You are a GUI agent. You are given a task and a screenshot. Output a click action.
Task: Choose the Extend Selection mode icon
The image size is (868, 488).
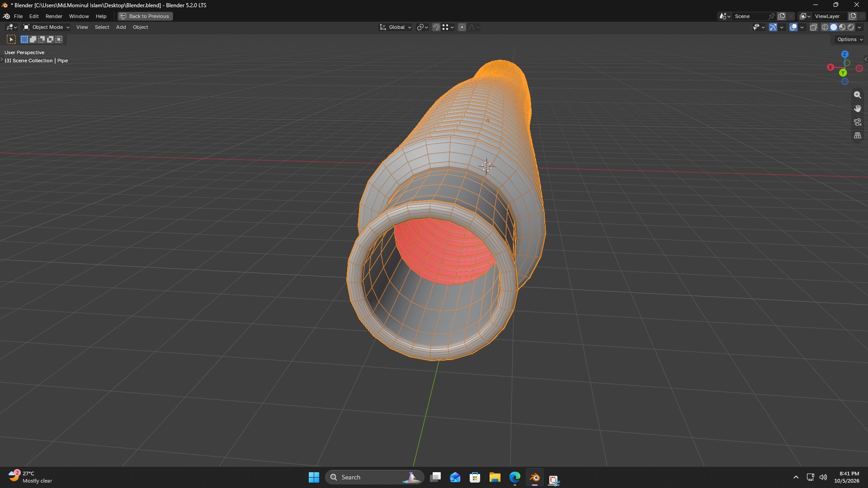point(33,40)
